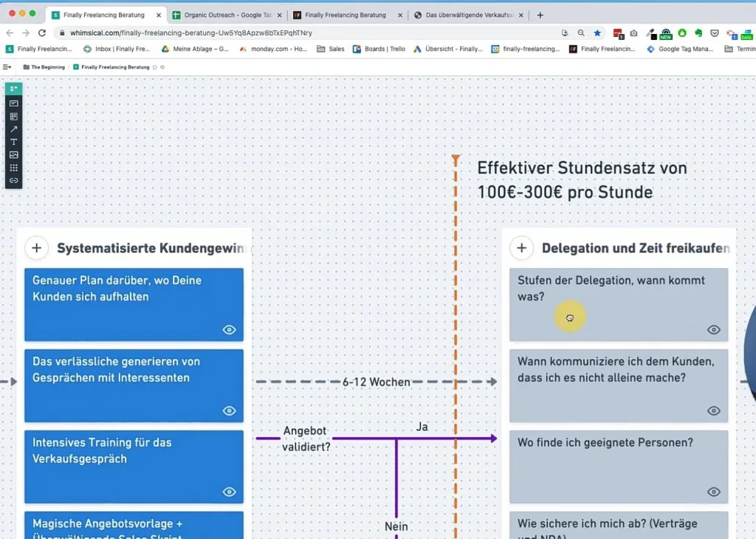
Task: Click the sync status icon beside board title
Action: (x=162, y=67)
